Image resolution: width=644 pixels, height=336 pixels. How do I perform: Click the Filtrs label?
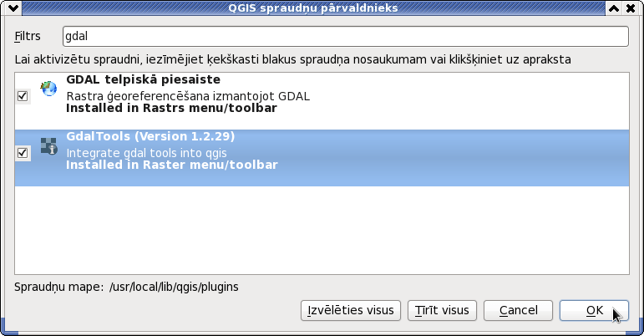coord(28,37)
